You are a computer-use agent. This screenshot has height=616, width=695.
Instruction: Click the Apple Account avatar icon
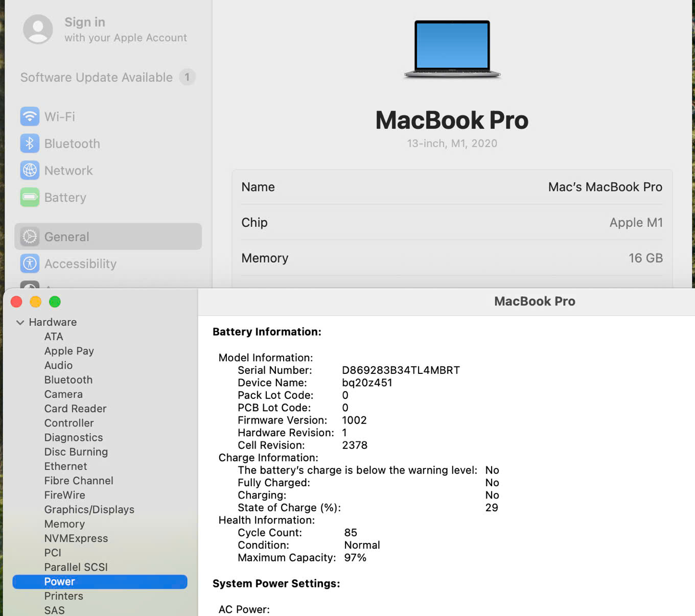coord(38,29)
